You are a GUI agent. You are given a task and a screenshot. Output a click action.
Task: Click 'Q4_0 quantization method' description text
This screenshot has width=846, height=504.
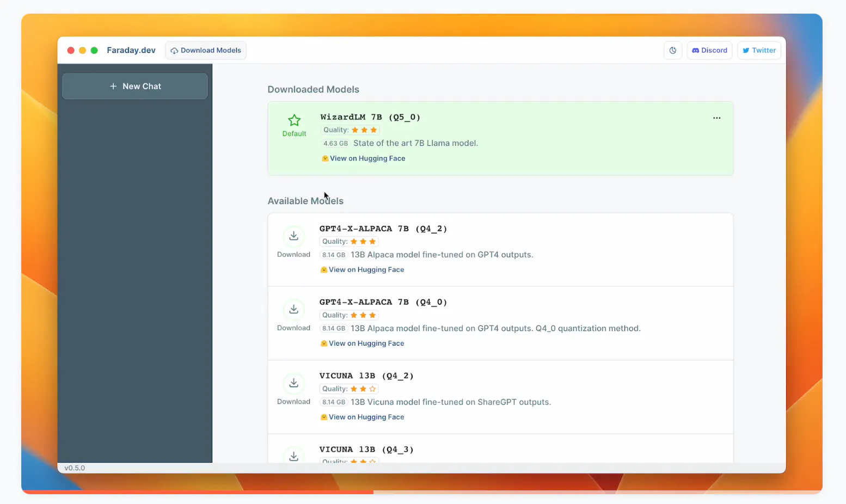(588, 328)
